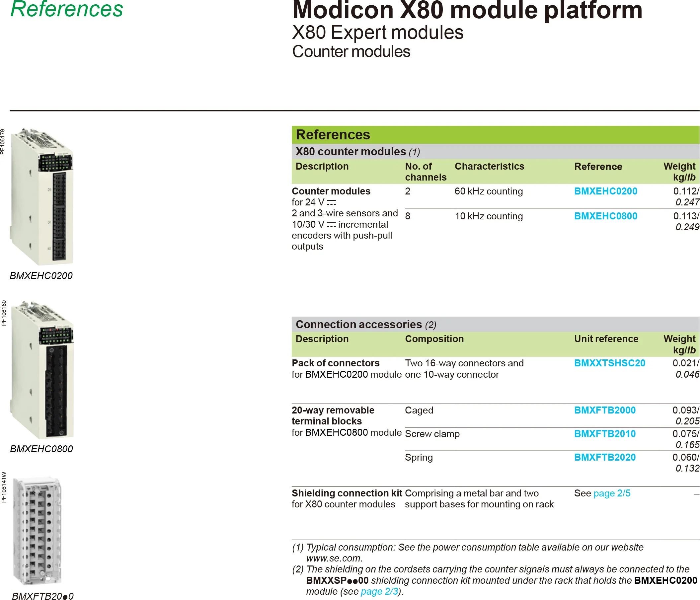Click the 'Connection accessories' section heading

[x=358, y=324]
